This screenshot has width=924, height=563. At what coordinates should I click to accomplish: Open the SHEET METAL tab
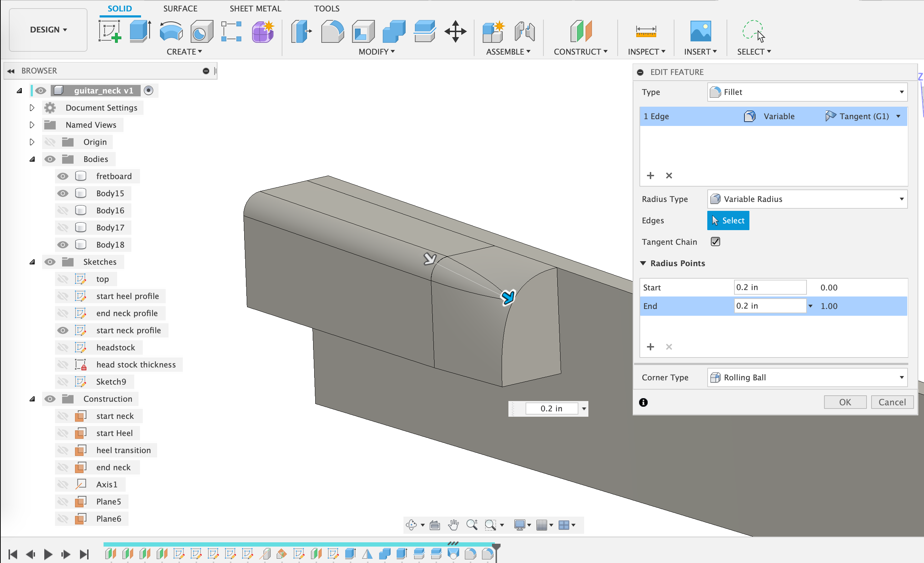coord(255,8)
